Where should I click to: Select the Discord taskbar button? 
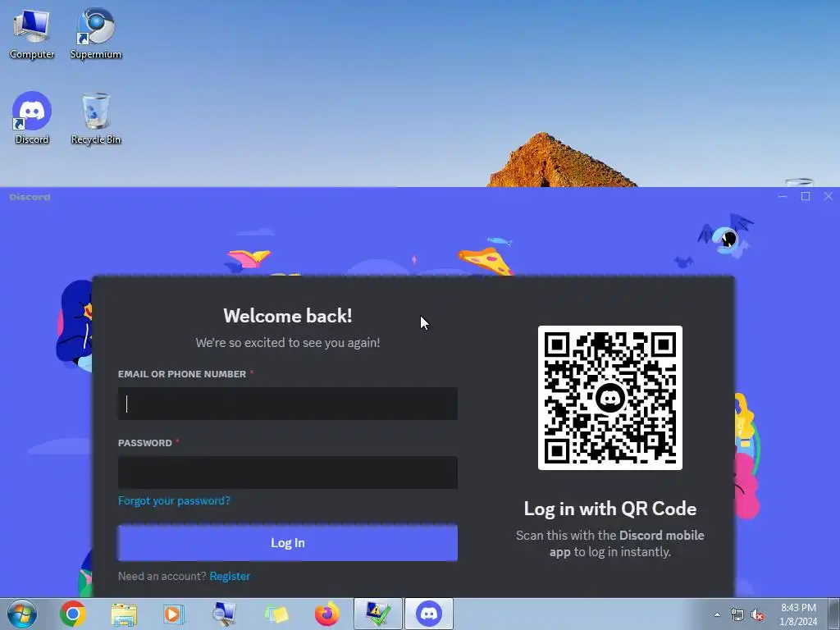[428, 614]
